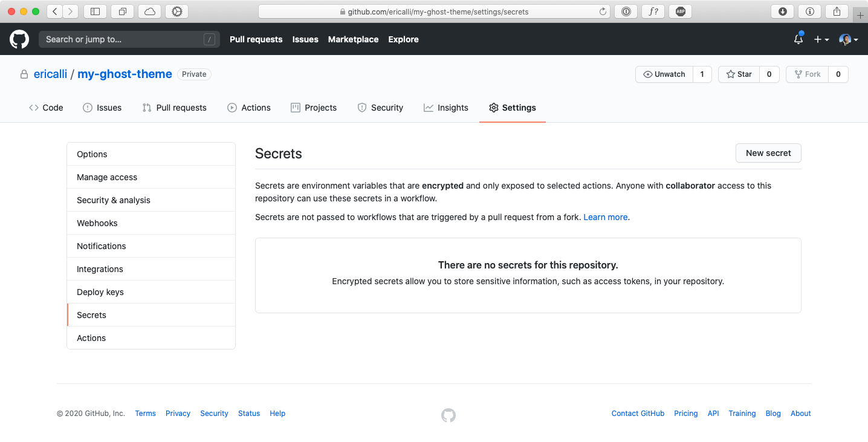868x442 pixels.
Task: Select the Settings tab
Action: [x=513, y=108]
